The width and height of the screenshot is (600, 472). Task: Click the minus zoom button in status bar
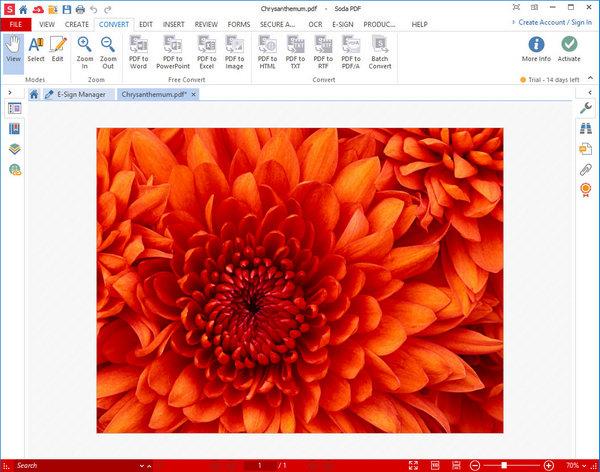[x=475, y=465]
